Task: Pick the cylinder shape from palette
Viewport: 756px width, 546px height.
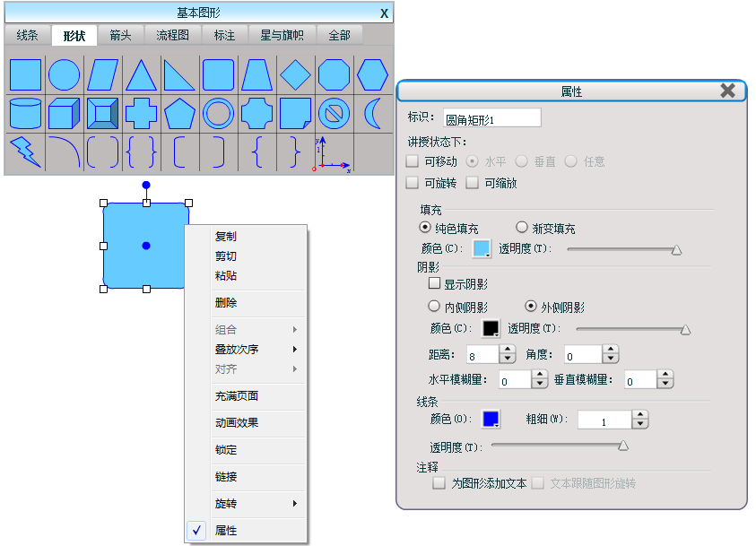Action: coord(24,114)
